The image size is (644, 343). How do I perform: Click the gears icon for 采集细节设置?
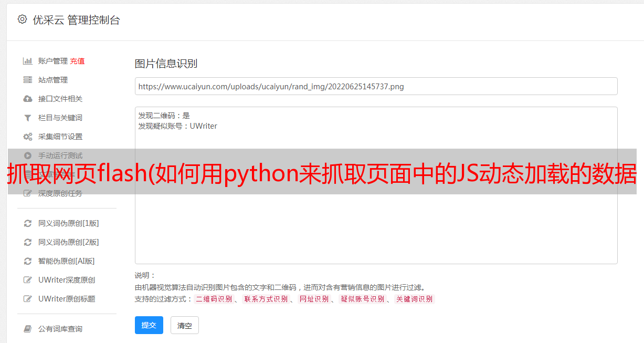(28, 137)
